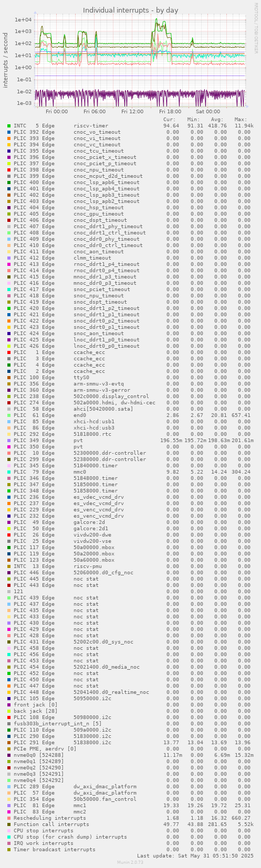Click the green riscv-timer legend swatch

[x=9, y=126]
